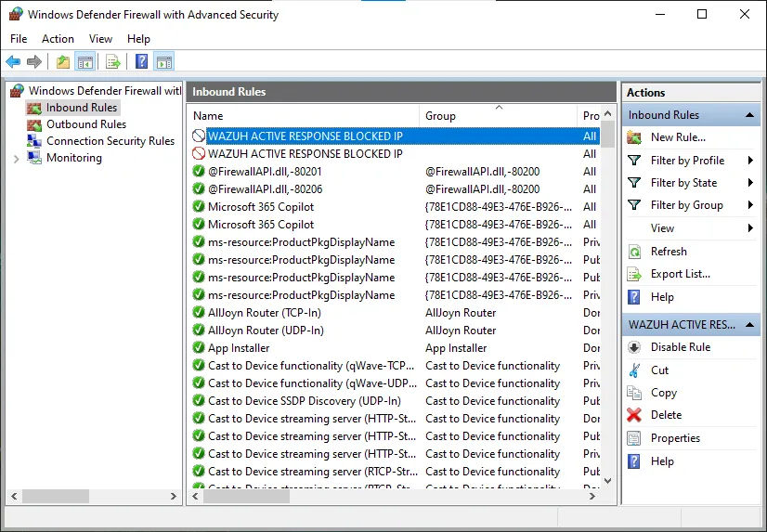Click Refresh action link
Screen dimensions: 767x532
point(669,252)
